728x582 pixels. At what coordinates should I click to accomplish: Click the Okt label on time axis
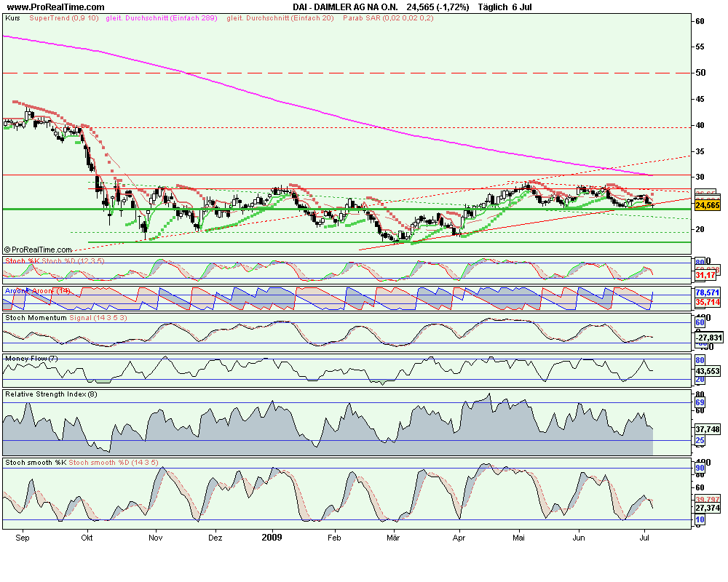(87, 538)
